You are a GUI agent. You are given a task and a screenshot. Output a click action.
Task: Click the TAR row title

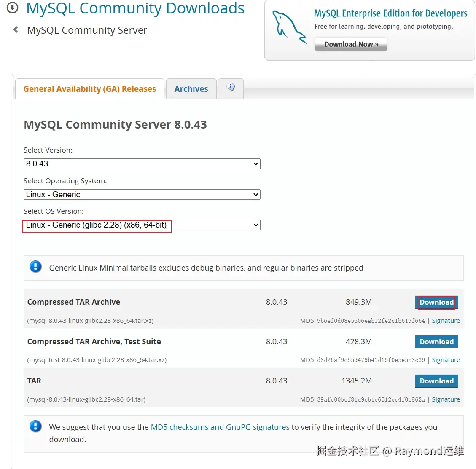coord(34,381)
